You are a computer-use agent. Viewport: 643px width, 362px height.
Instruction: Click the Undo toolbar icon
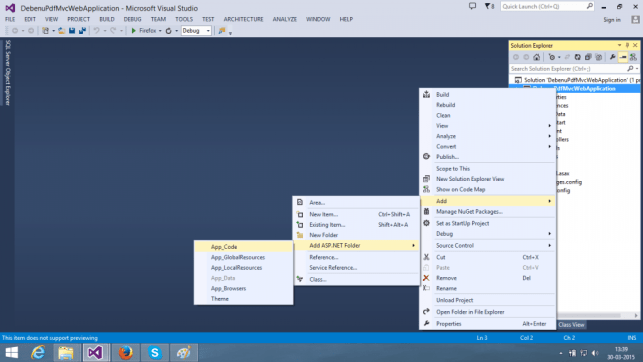[96, 31]
